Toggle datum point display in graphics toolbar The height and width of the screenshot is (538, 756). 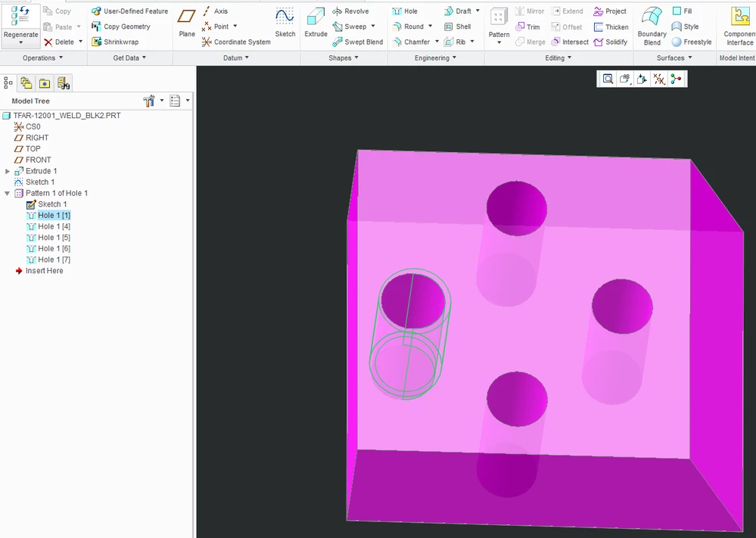pyautogui.click(x=659, y=79)
